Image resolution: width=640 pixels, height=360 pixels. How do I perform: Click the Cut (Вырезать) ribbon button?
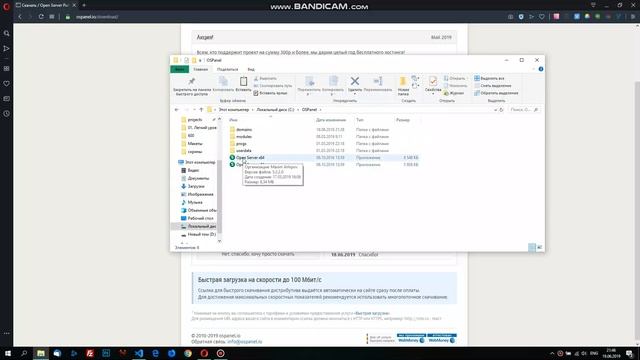(265, 78)
